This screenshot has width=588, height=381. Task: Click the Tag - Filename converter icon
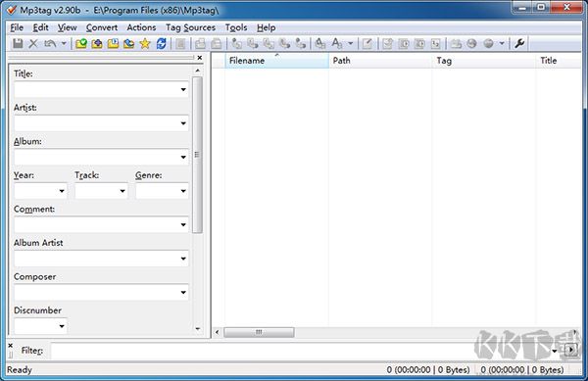(x=236, y=43)
